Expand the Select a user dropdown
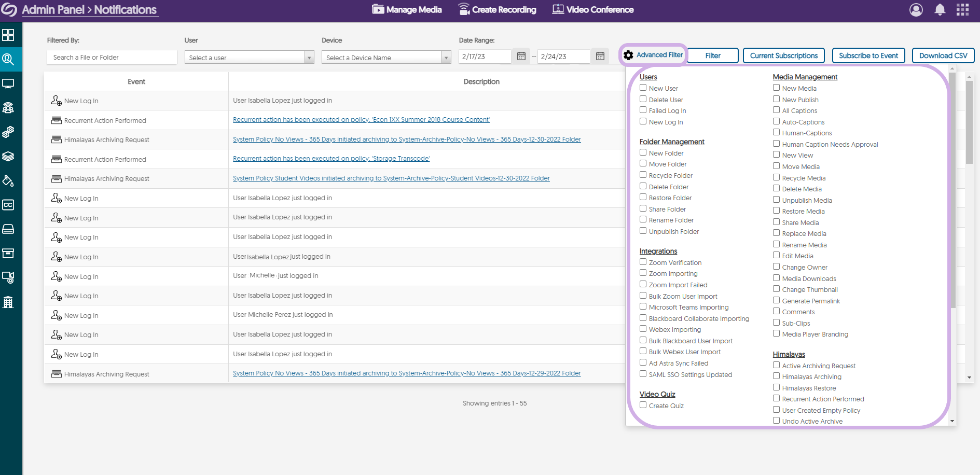 pyautogui.click(x=249, y=58)
